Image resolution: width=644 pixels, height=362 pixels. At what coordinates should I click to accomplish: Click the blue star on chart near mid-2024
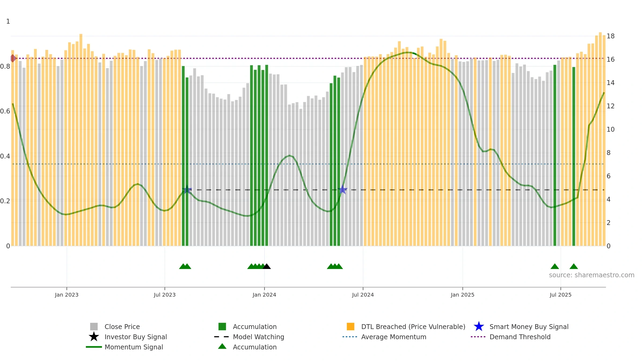tap(343, 190)
